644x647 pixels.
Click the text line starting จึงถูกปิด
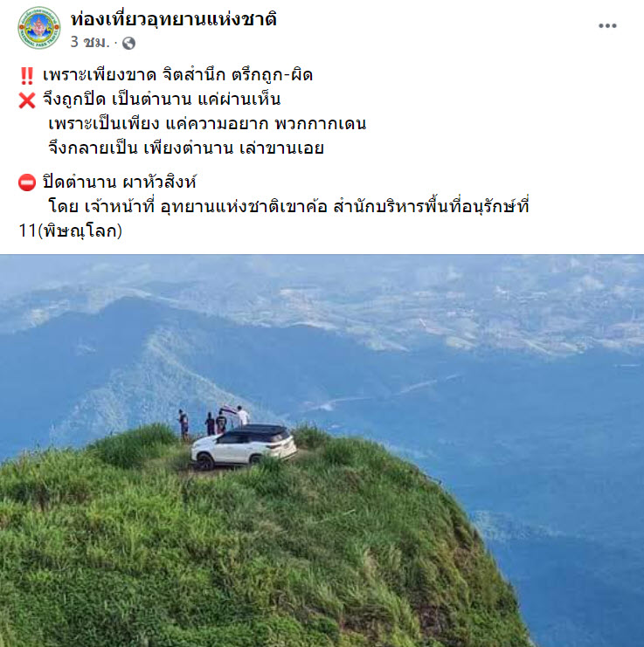[162, 100]
